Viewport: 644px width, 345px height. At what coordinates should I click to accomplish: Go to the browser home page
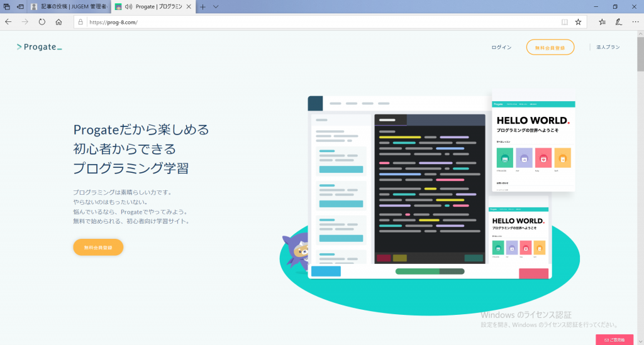pyautogui.click(x=58, y=21)
